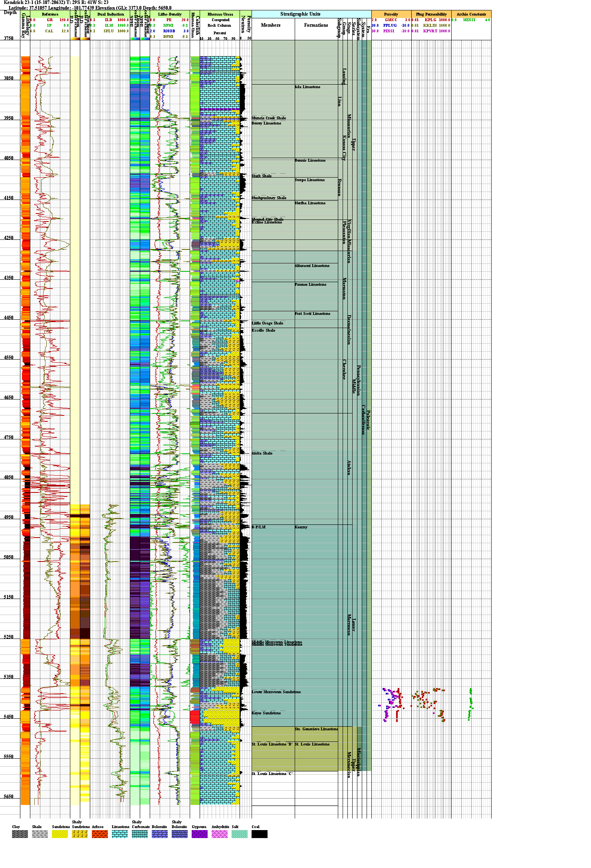This screenshot has height=868, width=591.
Task: Click the Keyes Sandstone member label
Action: (x=266, y=713)
